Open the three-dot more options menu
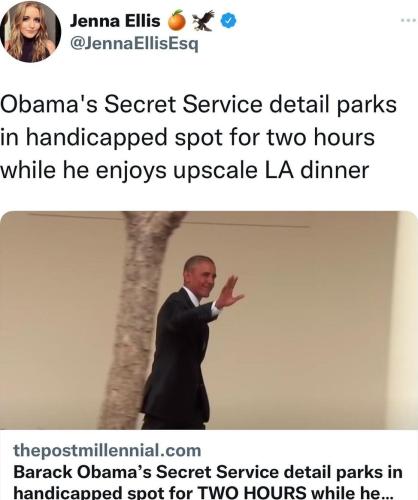This screenshot has width=418, height=500. pyautogui.click(x=409, y=21)
